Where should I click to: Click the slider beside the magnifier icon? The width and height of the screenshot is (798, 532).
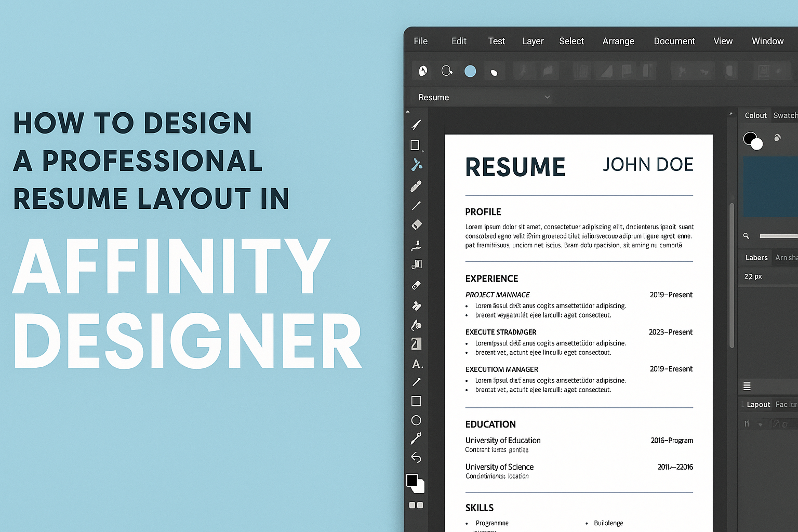coord(778,236)
